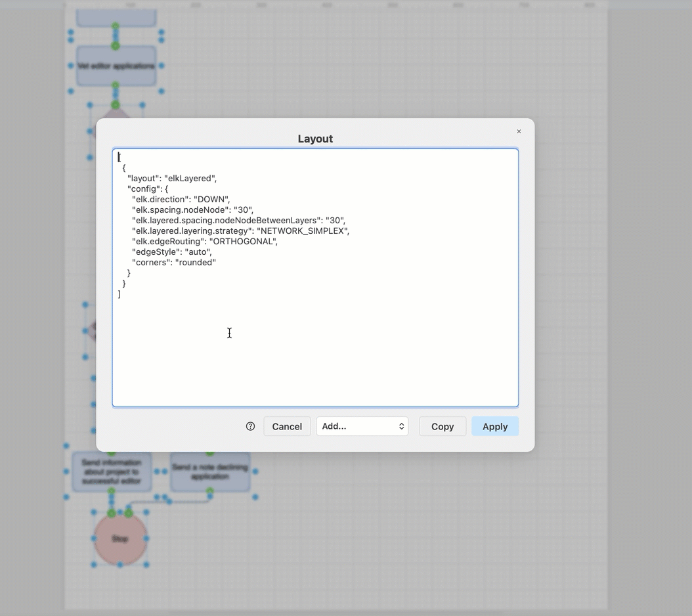Click the nodeNodeBetweenLayers line
692x616 pixels.
tap(239, 221)
